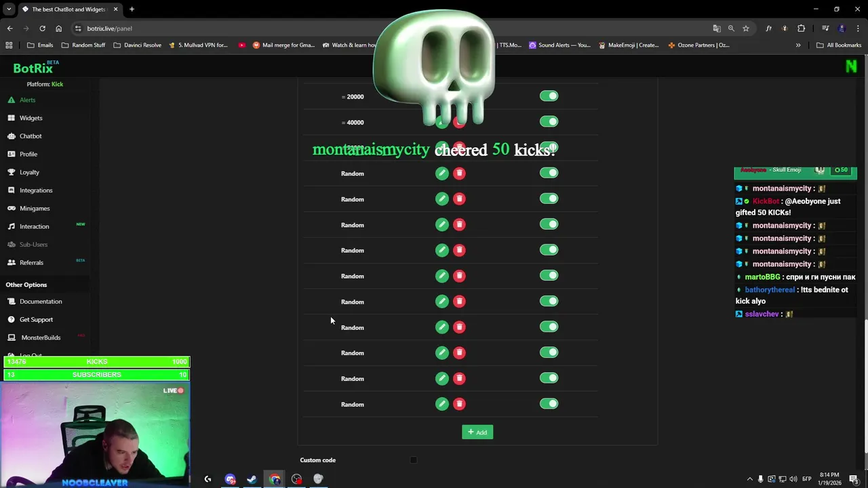The image size is (868, 488).
Task: Click the translate page icon in the address bar
Action: pos(717,28)
